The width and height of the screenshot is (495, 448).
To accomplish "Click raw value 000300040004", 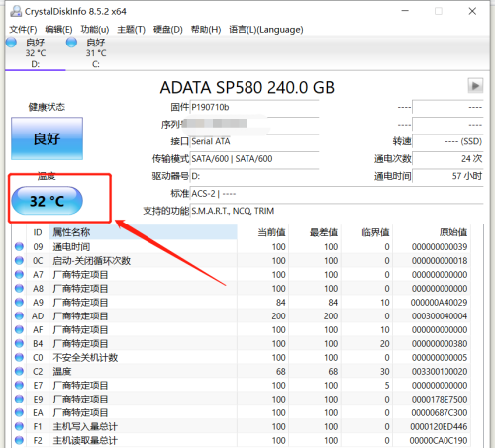I will (x=439, y=316).
